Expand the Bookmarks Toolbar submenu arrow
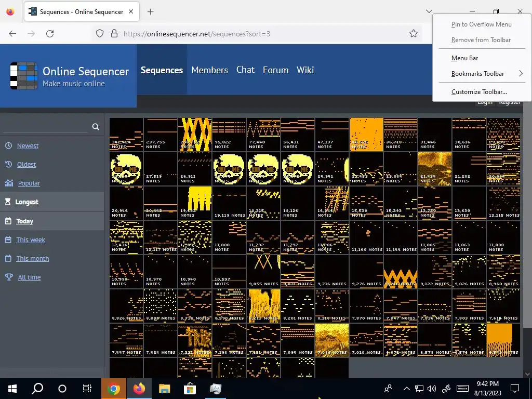Viewport: 532px width, 399px height. pyautogui.click(x=521, y=73)
